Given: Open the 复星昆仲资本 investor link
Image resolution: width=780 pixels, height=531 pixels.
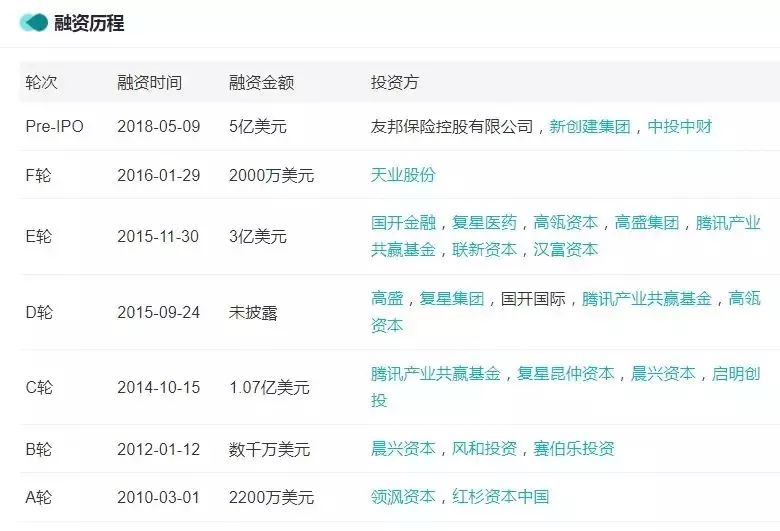Looking at the screenshot, I should [566, 374].
